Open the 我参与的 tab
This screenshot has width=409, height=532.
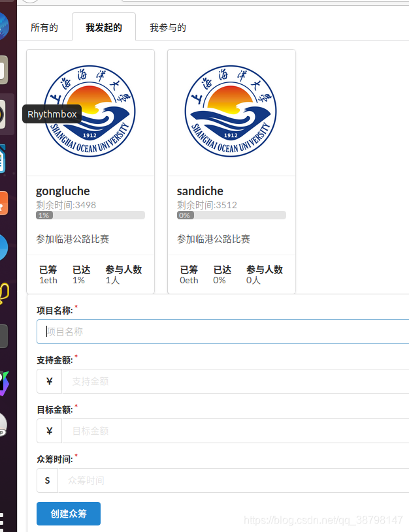coord(168,27)
